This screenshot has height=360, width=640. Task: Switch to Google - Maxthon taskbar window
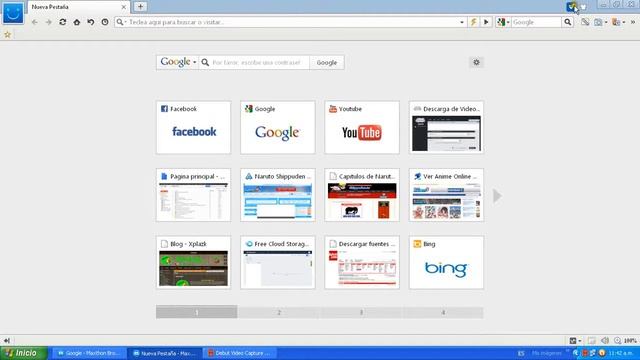click(89, 353)
